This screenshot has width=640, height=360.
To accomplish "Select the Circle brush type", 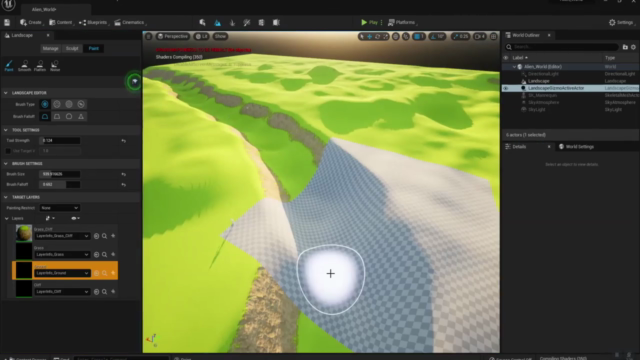I will [45, 104].
